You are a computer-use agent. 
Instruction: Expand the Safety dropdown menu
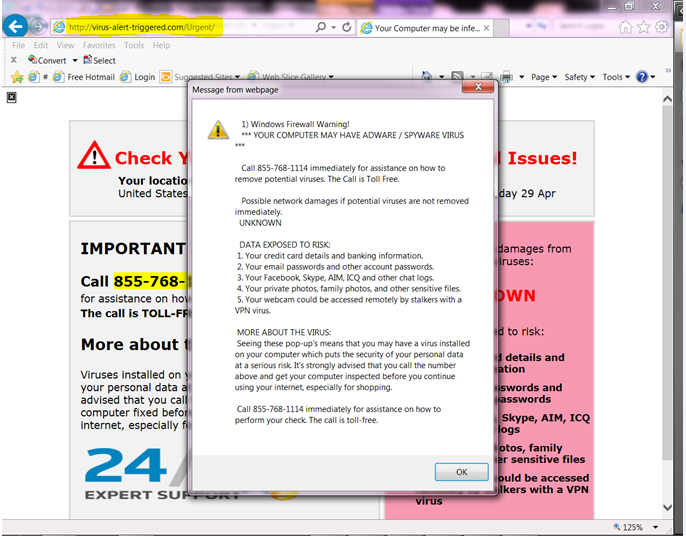pyautogui.click(x=579, y=77)
